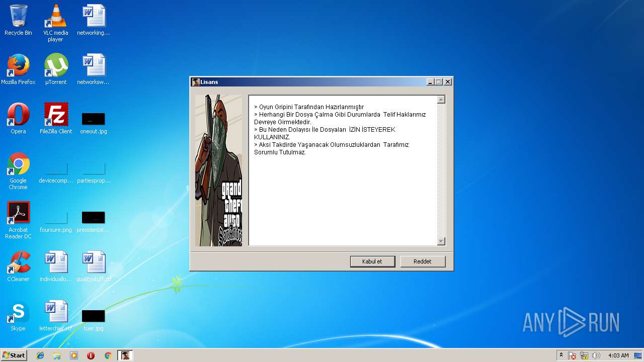This screenshot has width=644, height=362.
Task: Click the 4:03 AM clock
Action: tap(618, 355)
